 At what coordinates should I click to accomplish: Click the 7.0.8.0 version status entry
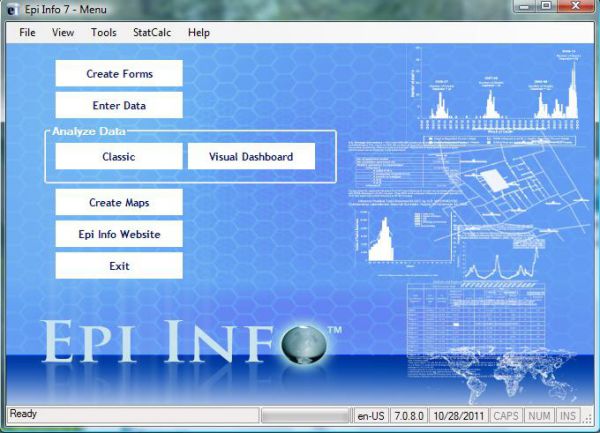point(409,416)
